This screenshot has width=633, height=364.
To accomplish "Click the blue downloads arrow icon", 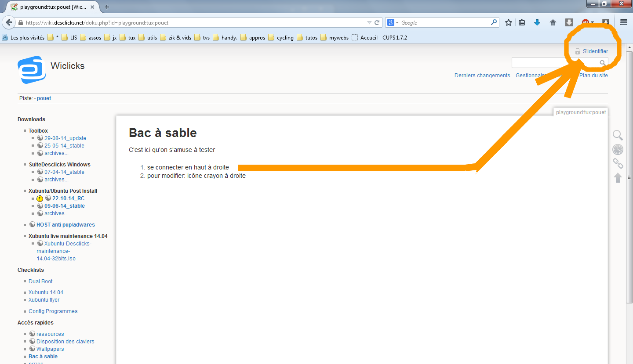I will [537, 22].
